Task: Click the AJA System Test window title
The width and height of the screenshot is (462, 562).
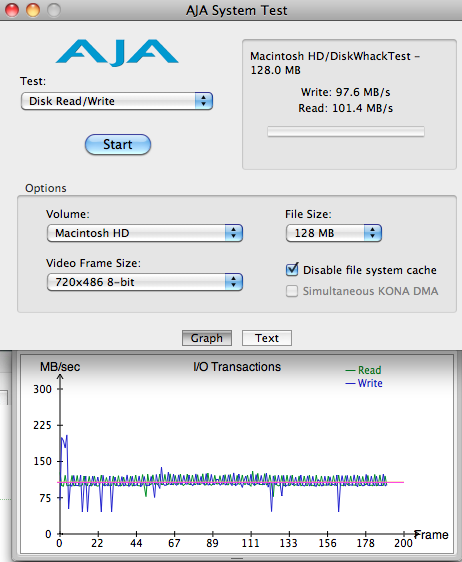Action: pos(237,10)
